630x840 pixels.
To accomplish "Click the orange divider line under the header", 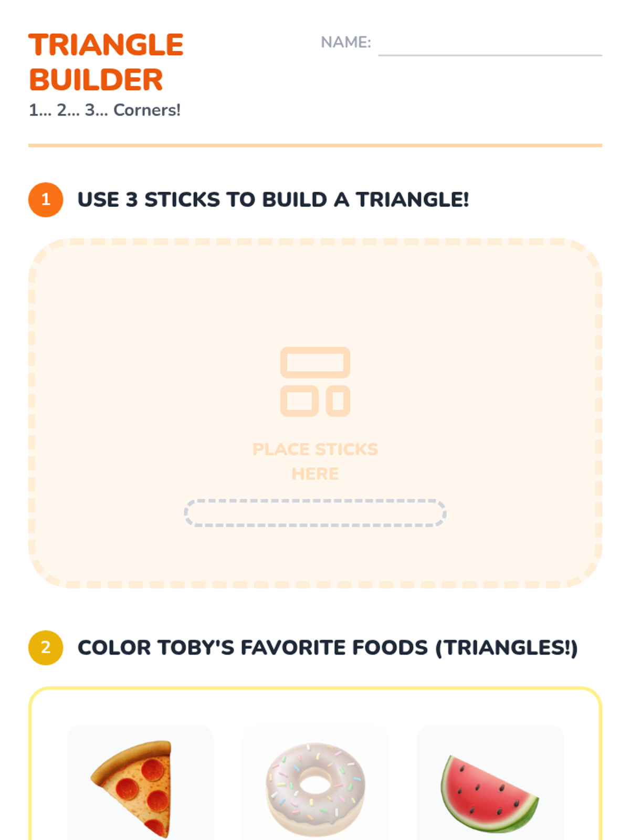I will (x=315, y=145).
